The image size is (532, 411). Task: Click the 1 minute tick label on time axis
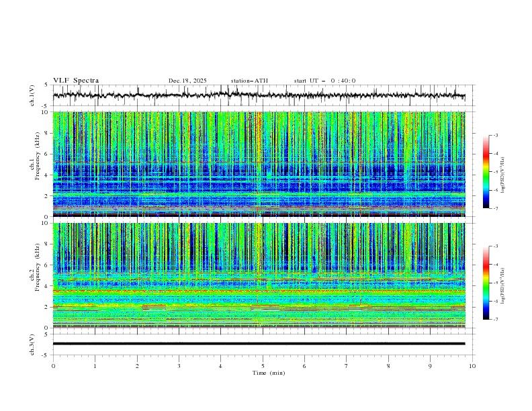[95, 366]
